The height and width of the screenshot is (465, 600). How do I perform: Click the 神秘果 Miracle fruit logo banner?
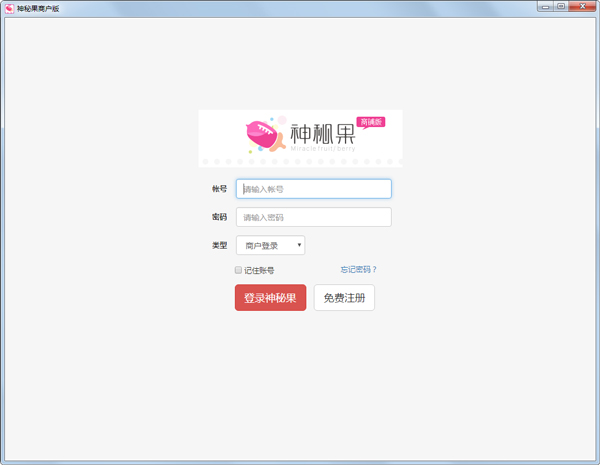tap(300, 138)
